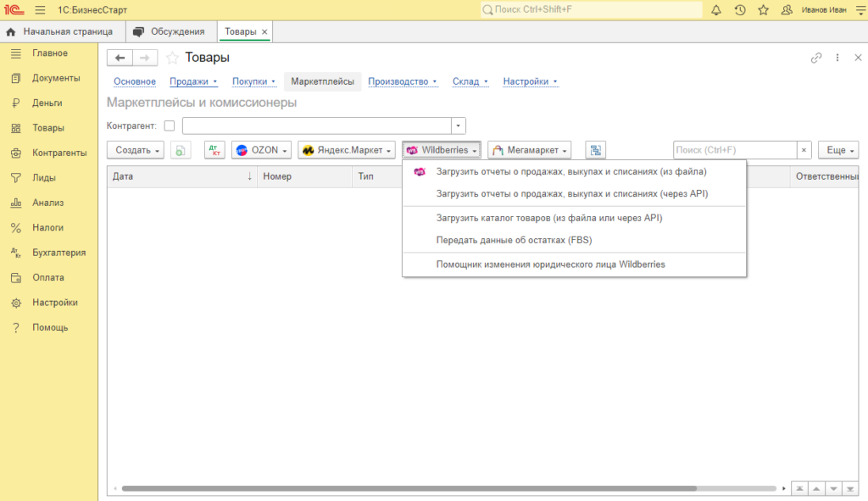The width and height of the screenshot is (868, 501).
Task: Open Товары section in sidebar
Action: coord(47,128)
